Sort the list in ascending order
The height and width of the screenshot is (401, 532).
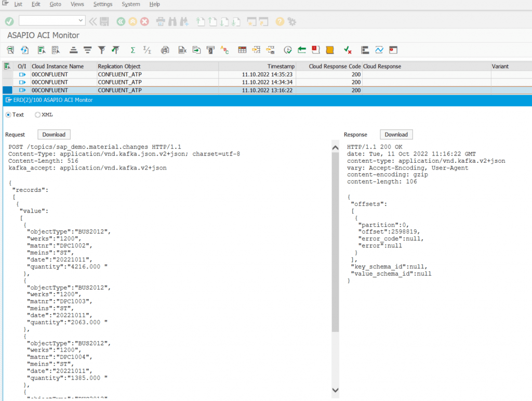(x=74, y=50)
